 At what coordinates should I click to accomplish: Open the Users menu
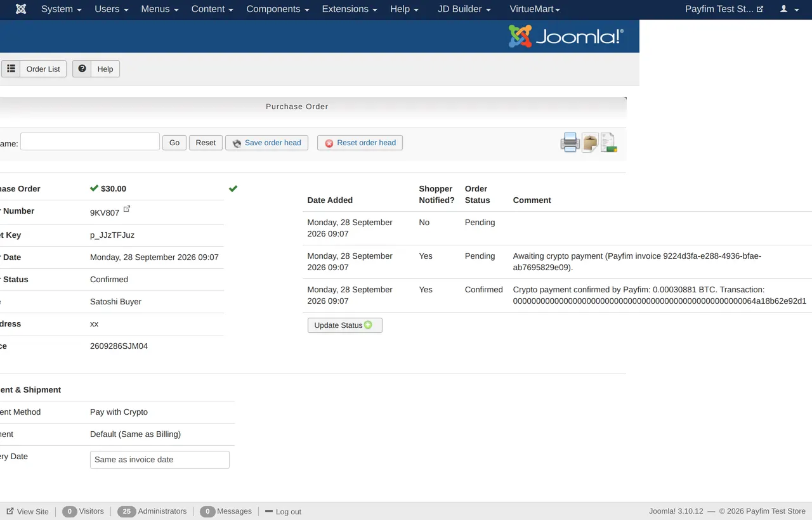click(112, 9)
